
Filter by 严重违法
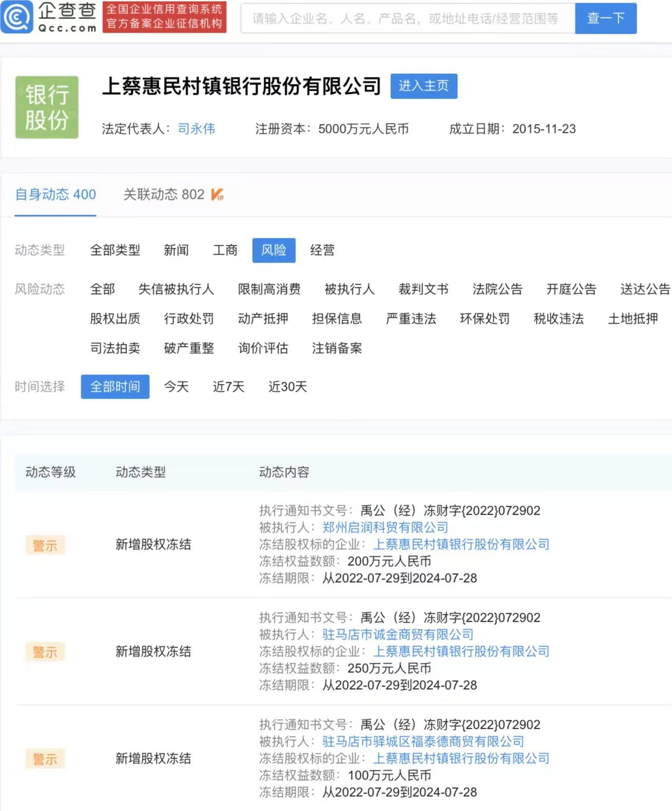(x=411, y=318)
